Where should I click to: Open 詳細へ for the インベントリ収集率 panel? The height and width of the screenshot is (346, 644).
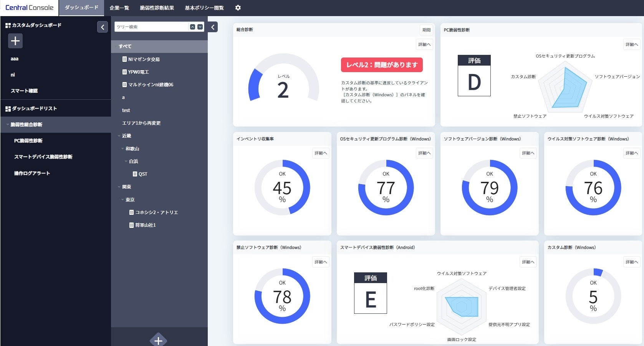pyautogui.click(x=321, y=153)
